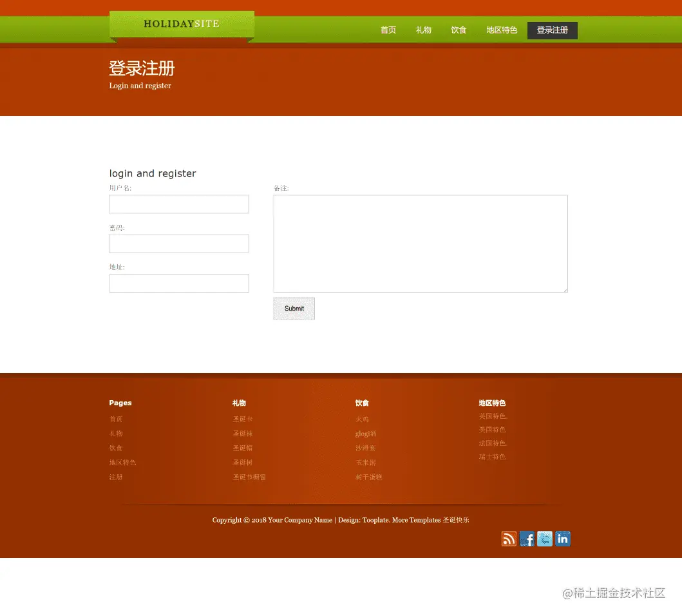Focus the 用户名 input field

tap(179, 204)
